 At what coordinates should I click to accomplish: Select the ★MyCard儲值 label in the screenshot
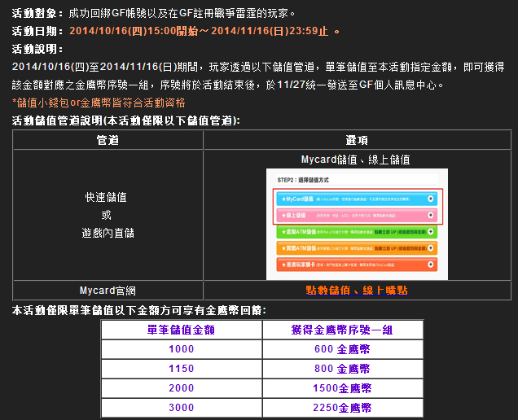pyautogui.click(x=297, y=199)
